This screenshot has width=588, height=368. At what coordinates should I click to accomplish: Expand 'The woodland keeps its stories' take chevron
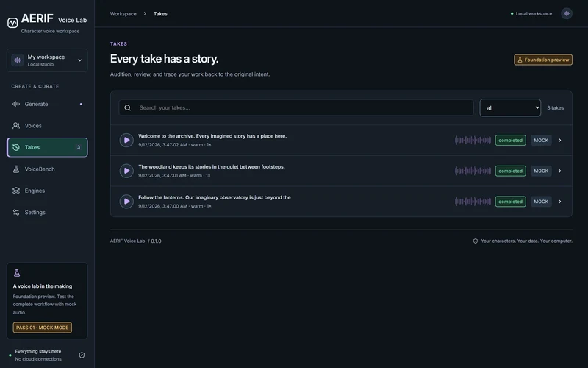[x=559, y=171]
